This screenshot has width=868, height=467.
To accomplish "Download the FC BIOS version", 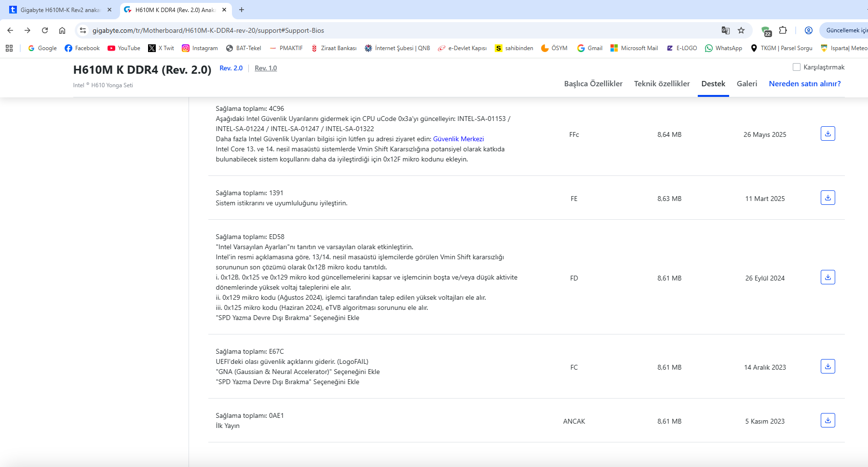I will 827,366.
